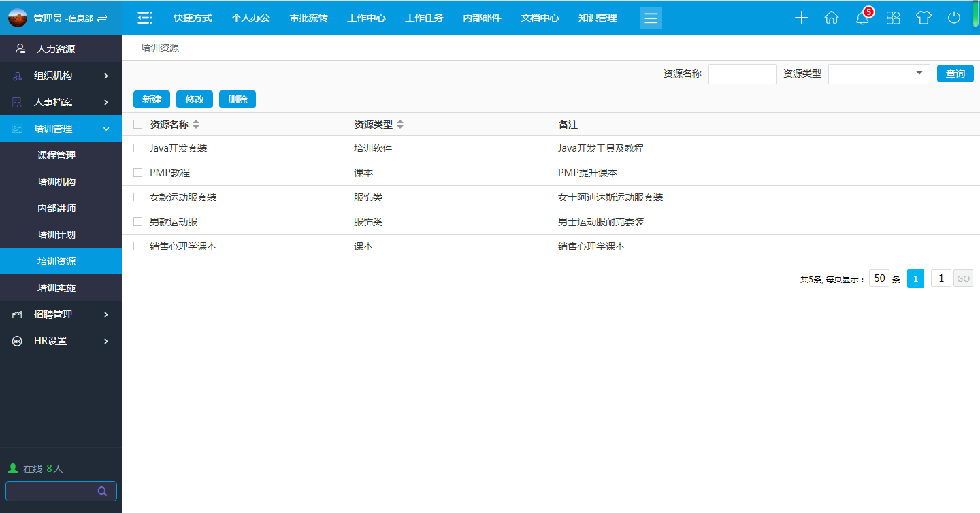Collapse the sidebar with the menu-fold icon
Screen dimensions: 980x513
(145, 18)
